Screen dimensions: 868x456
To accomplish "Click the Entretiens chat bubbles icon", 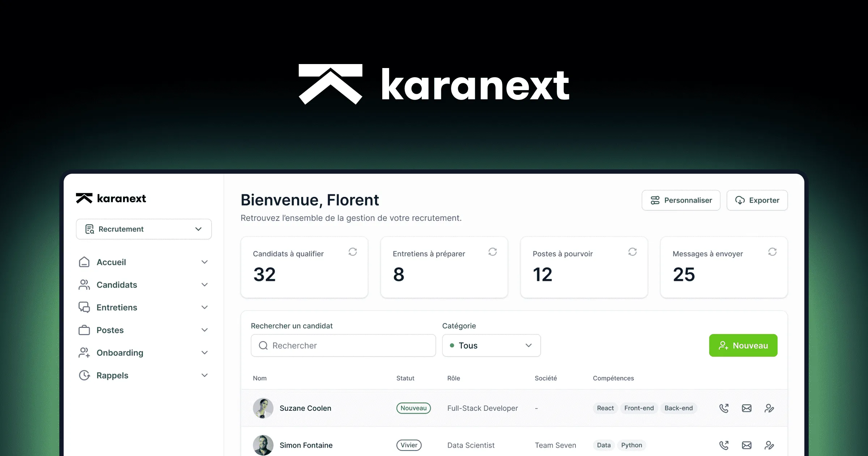I will click(84, 307).
